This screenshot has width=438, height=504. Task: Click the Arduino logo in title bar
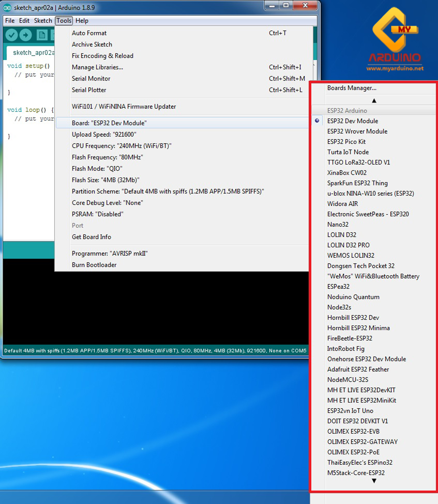(7, 8)
